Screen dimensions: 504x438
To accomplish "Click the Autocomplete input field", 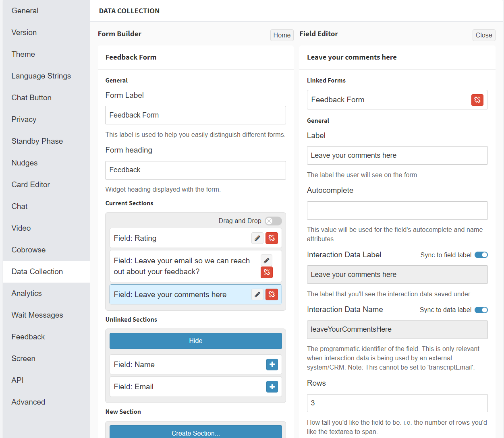I will click(397, 211).
